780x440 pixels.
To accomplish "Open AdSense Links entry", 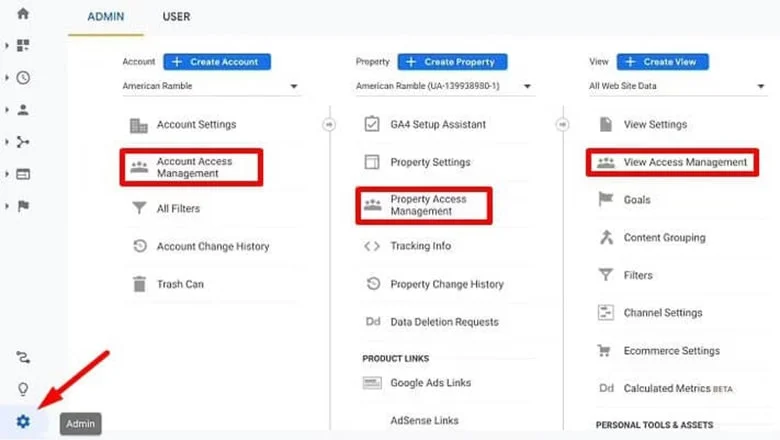I will [x=424, y=420].
